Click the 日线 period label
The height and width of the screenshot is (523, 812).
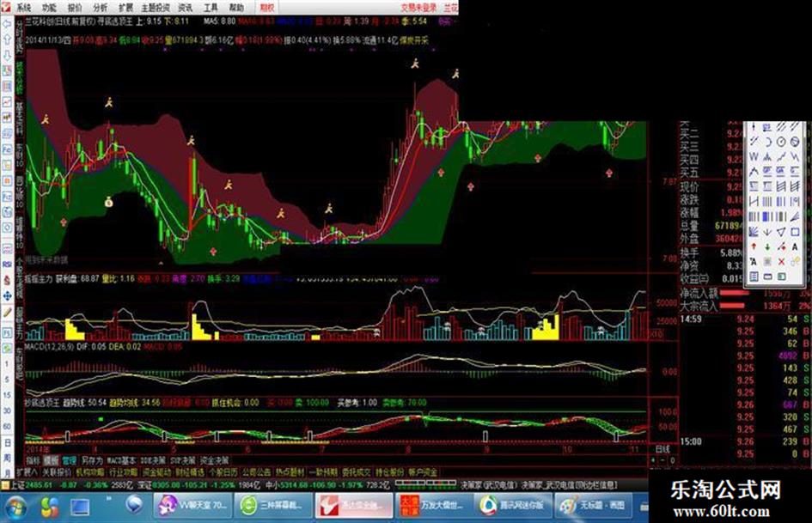(x=662, y=449)
